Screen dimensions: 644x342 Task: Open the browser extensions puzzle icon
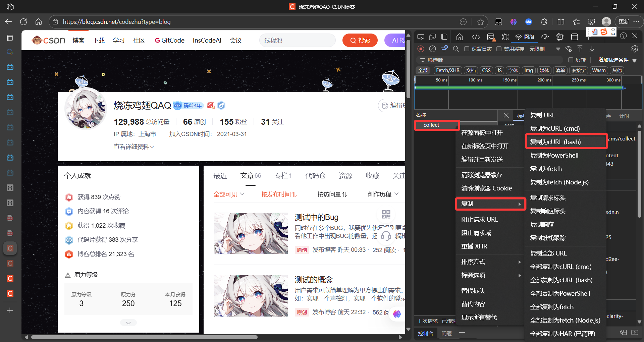coord(544,22)
